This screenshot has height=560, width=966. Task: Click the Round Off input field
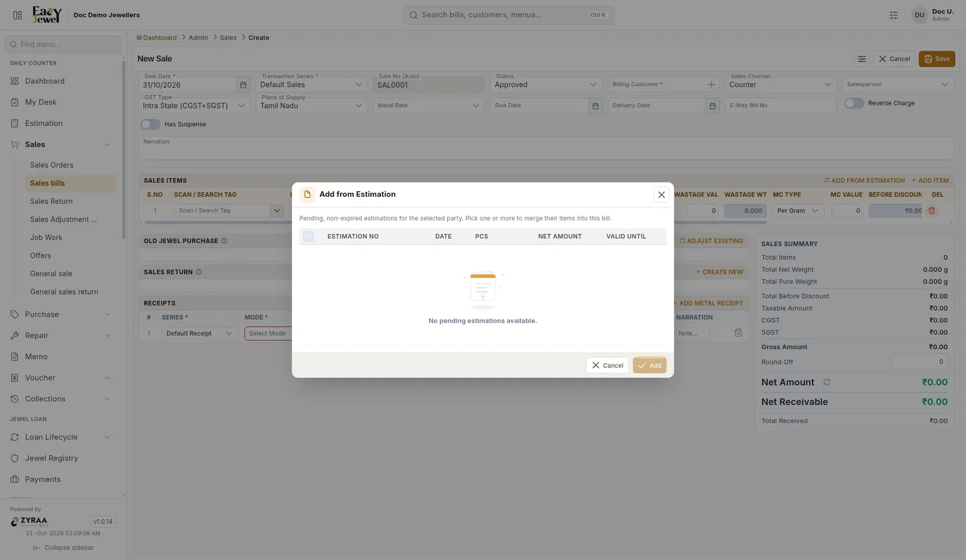(x=919, y=362)
